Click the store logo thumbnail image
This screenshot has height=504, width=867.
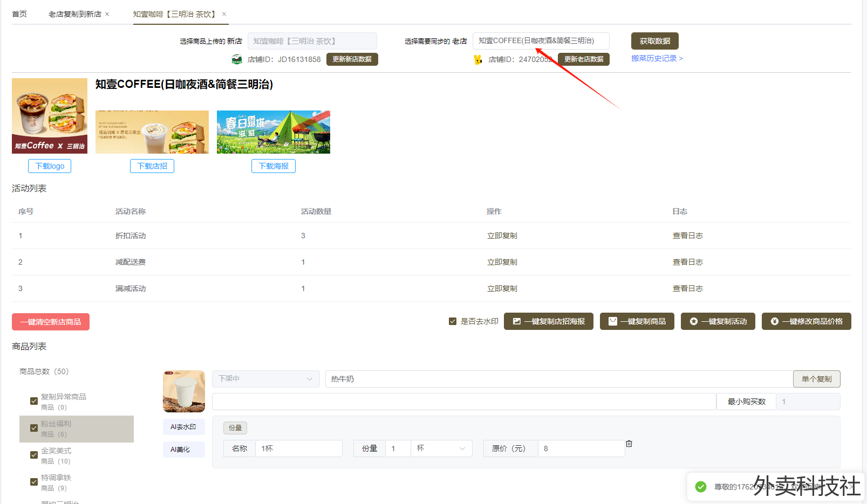(50, 116)
